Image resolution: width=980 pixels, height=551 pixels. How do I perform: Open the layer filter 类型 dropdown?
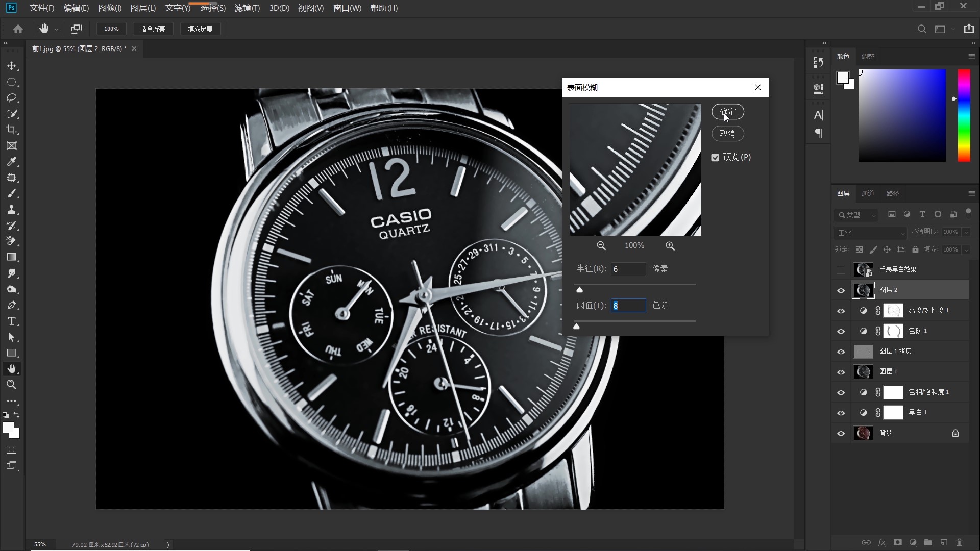856,215
